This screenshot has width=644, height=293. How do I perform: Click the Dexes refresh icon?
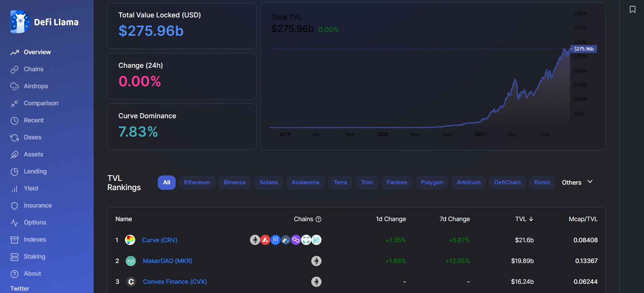[x=14, y=138]
